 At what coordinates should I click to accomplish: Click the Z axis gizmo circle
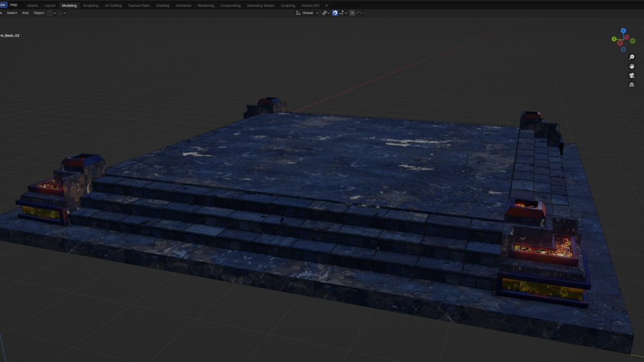(x=623, y=31)
